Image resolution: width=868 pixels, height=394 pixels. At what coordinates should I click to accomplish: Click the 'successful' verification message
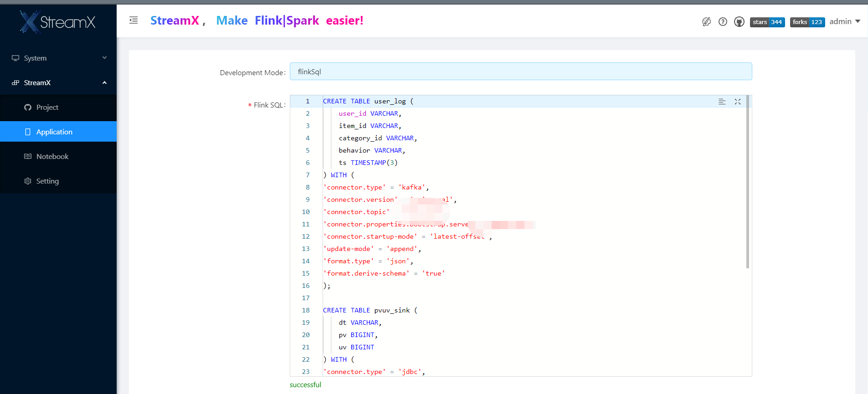(305, 384)
